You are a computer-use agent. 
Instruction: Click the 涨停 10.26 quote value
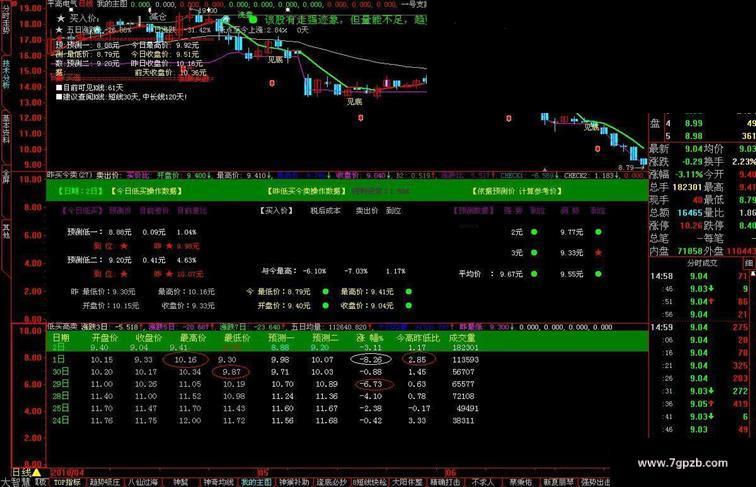691,225
